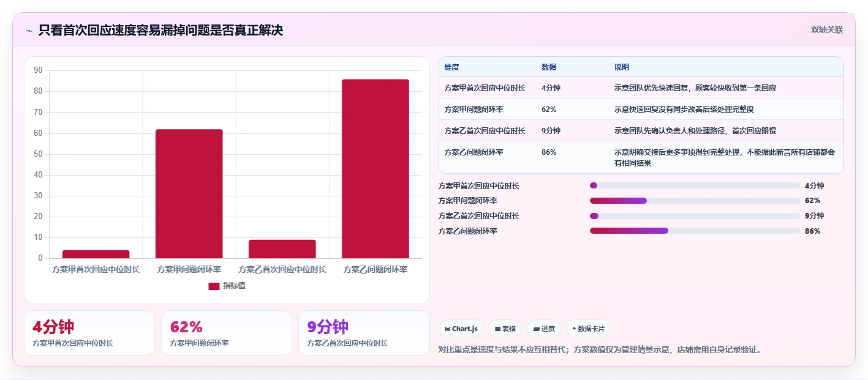The image size is (868, 380).
Task: Click the 双轴关联 label in header
Action: coord(827,29)
